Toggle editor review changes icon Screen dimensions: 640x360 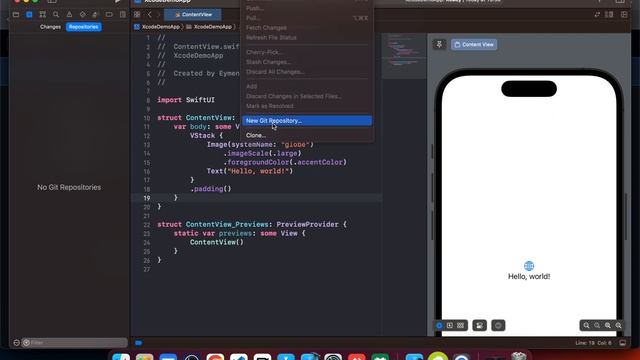coord(597,15)
